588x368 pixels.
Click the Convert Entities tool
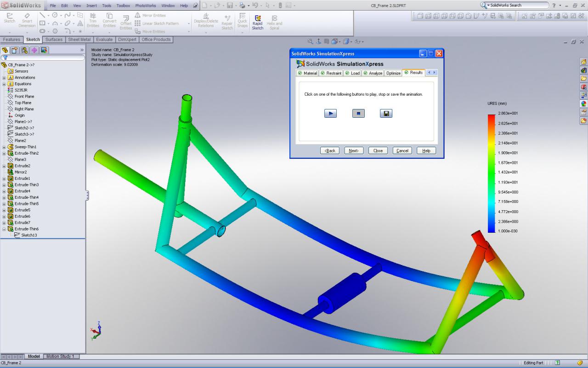coord(109,21)
